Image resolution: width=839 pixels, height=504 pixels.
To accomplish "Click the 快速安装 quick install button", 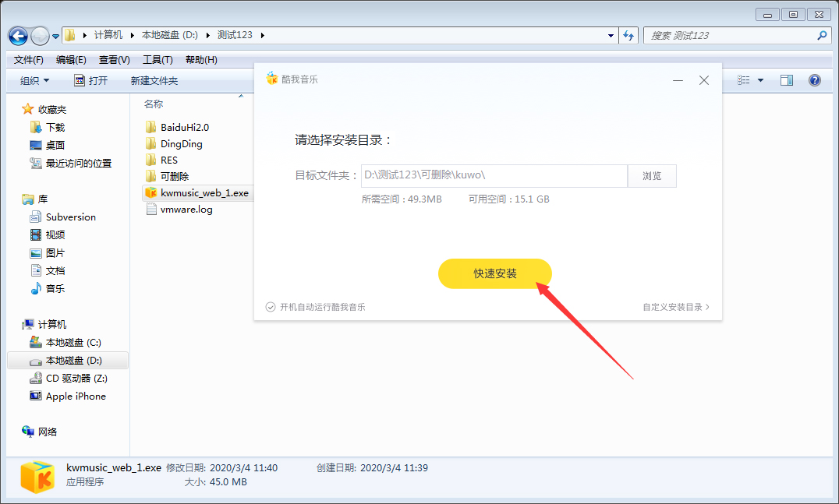I will click(x=494, y=273).
